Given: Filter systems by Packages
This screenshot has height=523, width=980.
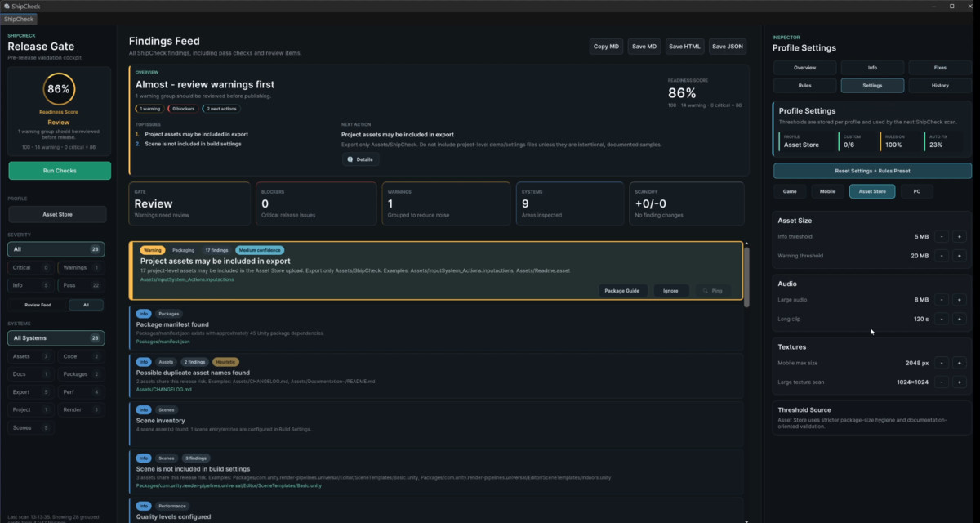Looking at the screenshot, I should (82, 374).
